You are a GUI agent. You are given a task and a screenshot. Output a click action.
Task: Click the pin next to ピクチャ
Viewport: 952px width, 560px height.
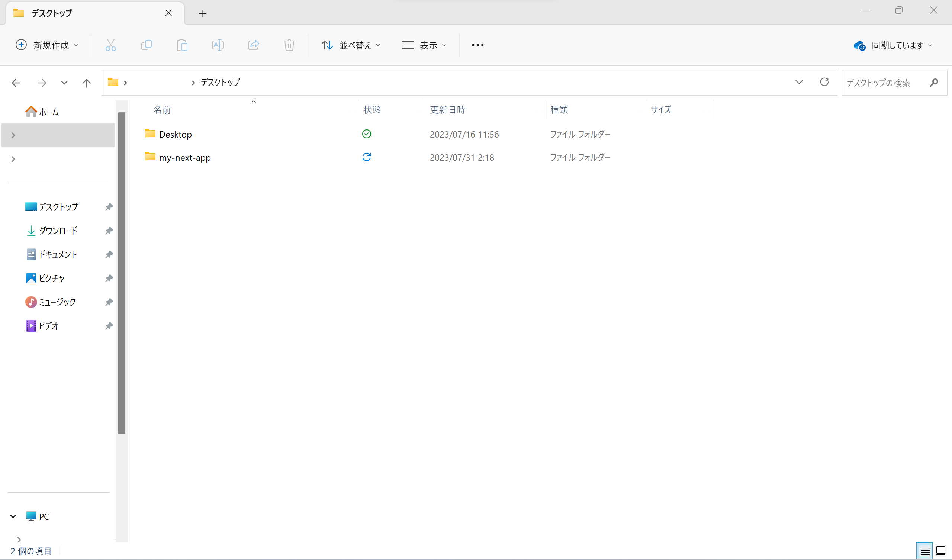(x=109, y=278)
